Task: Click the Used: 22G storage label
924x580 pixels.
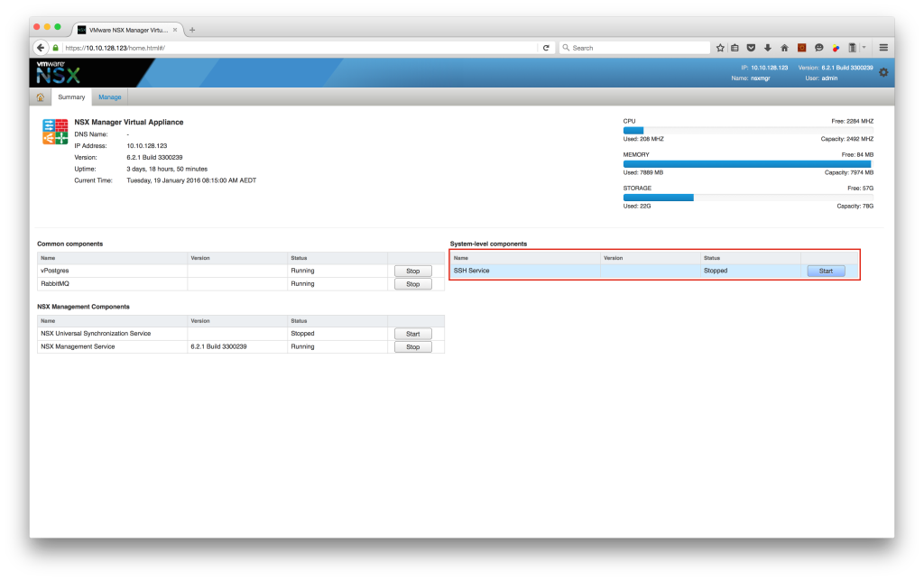Action: tap(637, 206)
